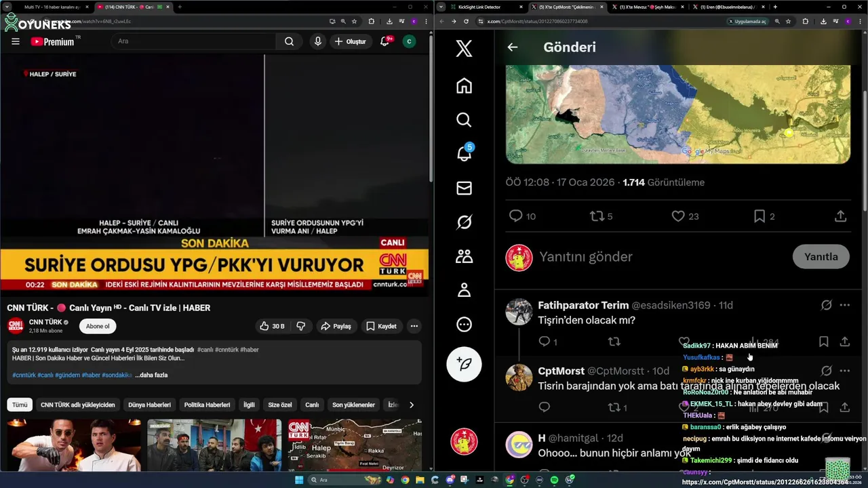Go to X home via the X logo
The height and width of the screenshot is (488, 868).
(464, 49)
